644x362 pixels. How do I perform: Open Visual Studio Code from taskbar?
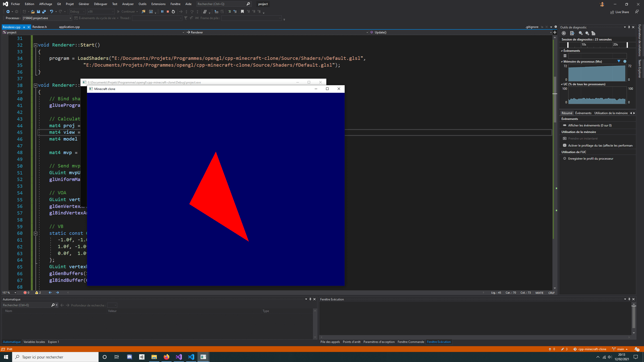pos(191,357)
